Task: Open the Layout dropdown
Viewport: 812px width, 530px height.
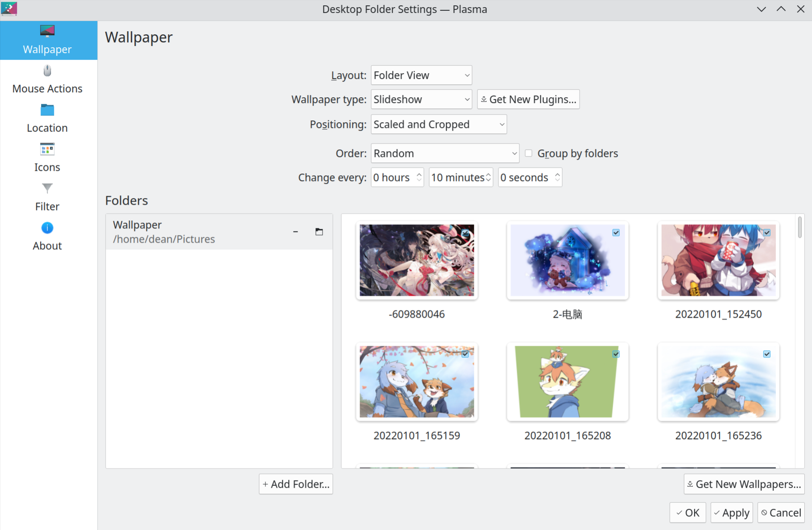Action: [421, 75]
